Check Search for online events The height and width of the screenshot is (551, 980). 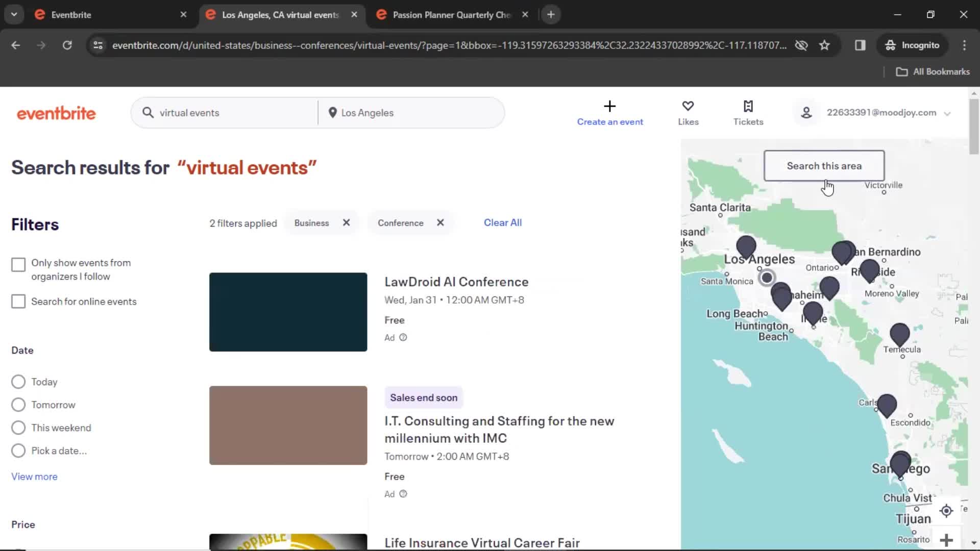coord(18,302)
